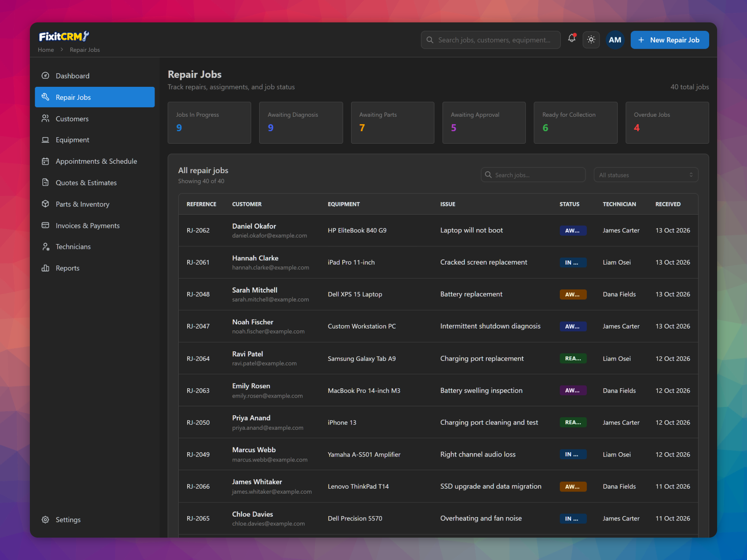Go to Home breadcrumb
Screen dimensions: 747x560
tap(46, 50)
